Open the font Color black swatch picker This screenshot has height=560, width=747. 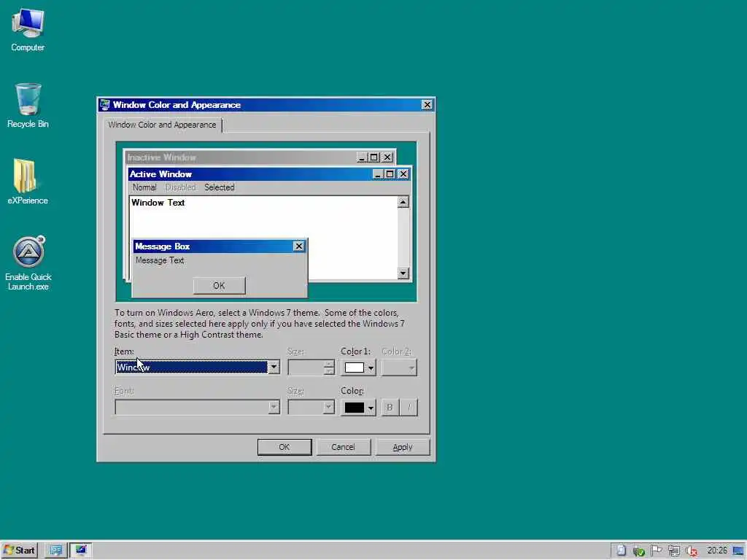pyautogui.click(x=358, y=408)
